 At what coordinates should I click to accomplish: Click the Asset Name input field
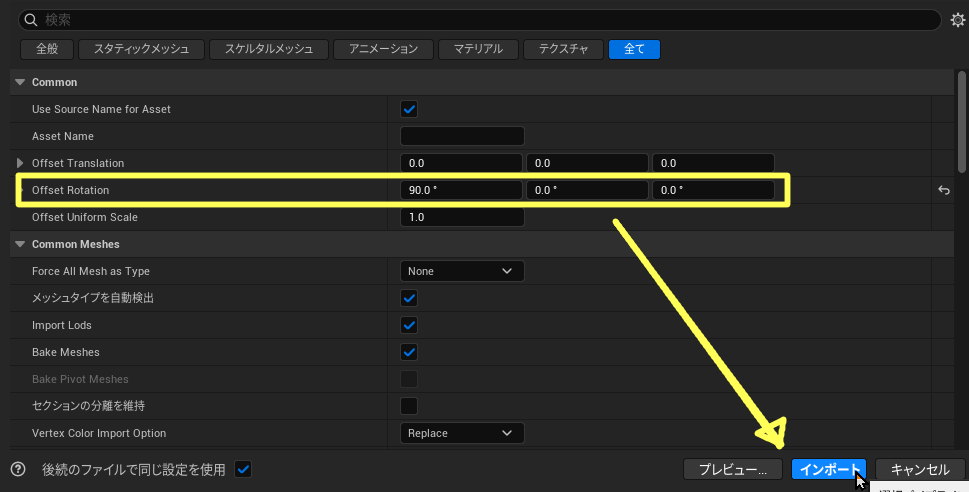point(462,136)
